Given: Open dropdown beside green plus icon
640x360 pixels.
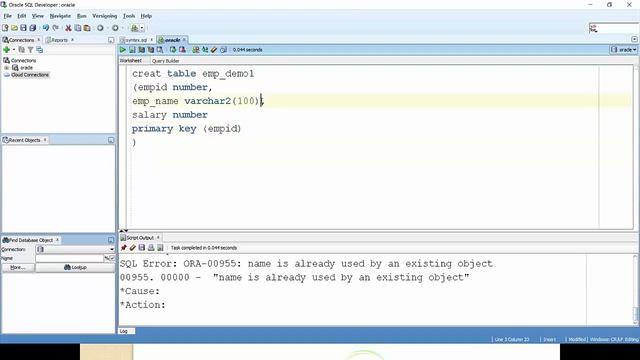Looking at the screenshot, I should 13,50.
